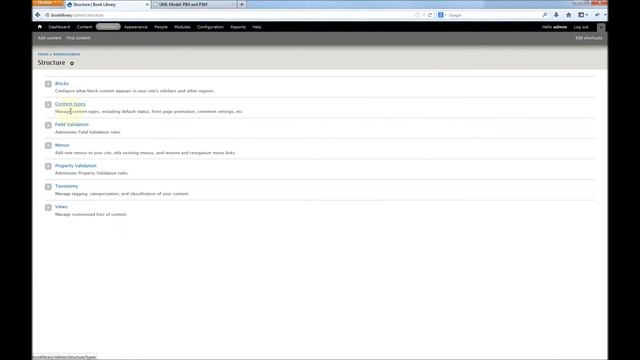This screenshot has width=640, height=360.
Task: Click the reload page icon in address bar
Action: point(430,15)
